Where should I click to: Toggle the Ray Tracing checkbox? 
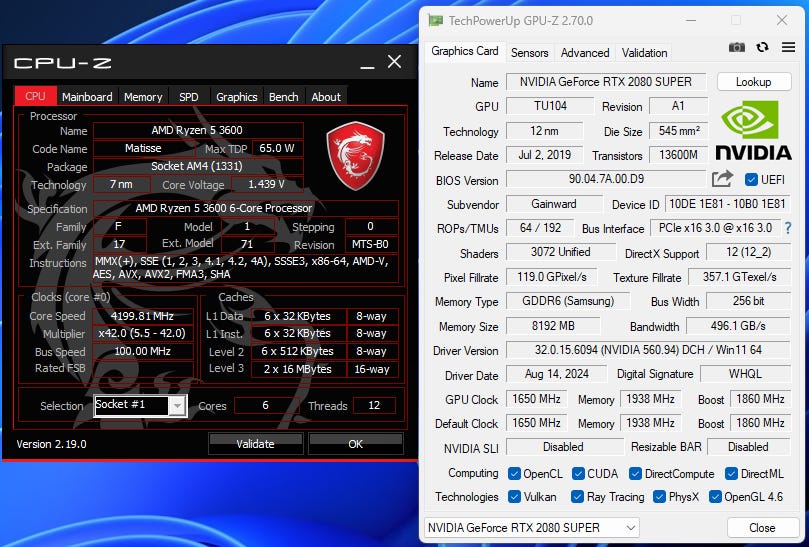point(577,496)
